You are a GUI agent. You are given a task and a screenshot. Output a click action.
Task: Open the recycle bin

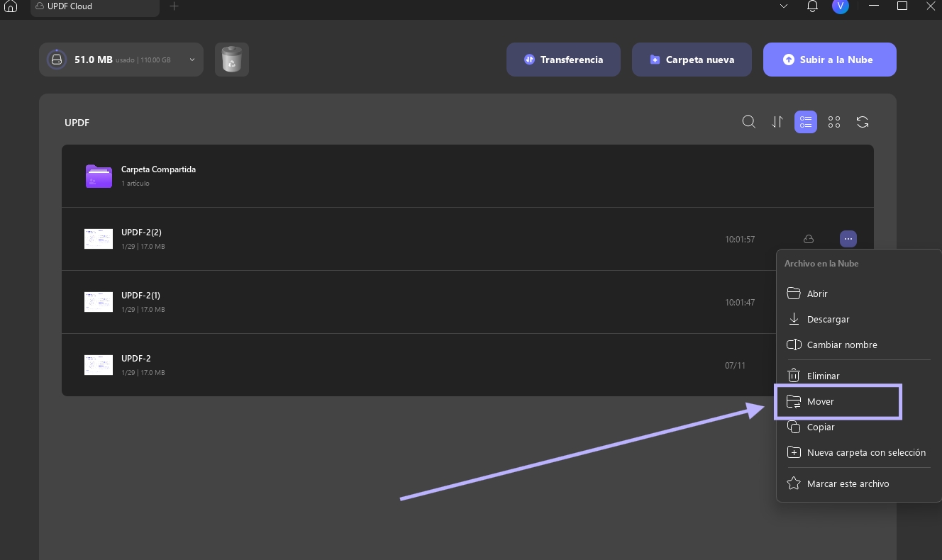pyautogui.click(x=232, y=60)
